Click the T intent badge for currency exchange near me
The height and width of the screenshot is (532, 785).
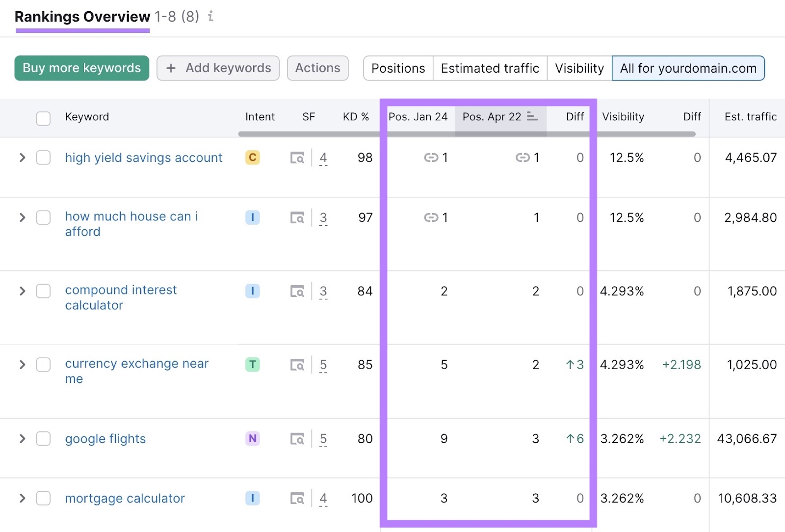[x=253, y=365]
